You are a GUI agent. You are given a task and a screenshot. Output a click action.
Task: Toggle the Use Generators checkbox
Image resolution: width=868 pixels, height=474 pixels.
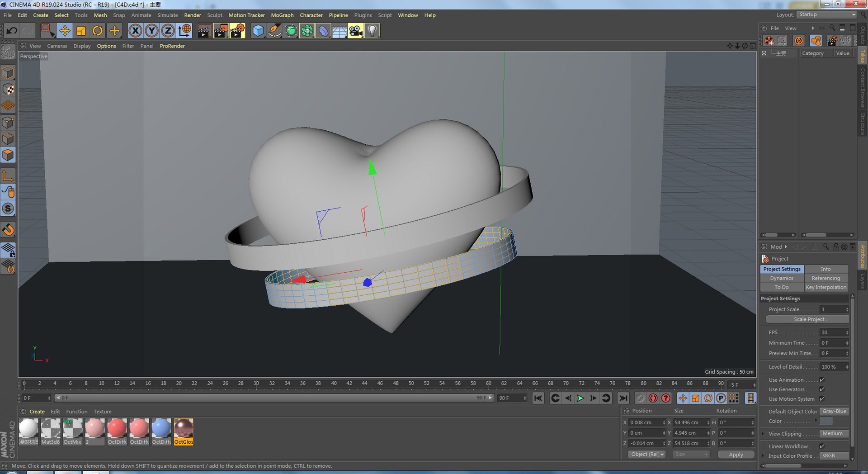[822, 389]
